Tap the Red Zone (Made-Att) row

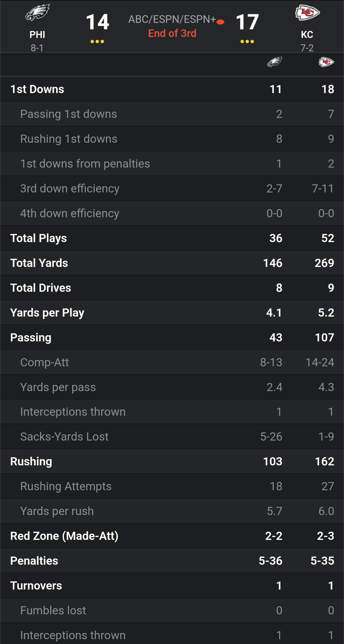172,536
